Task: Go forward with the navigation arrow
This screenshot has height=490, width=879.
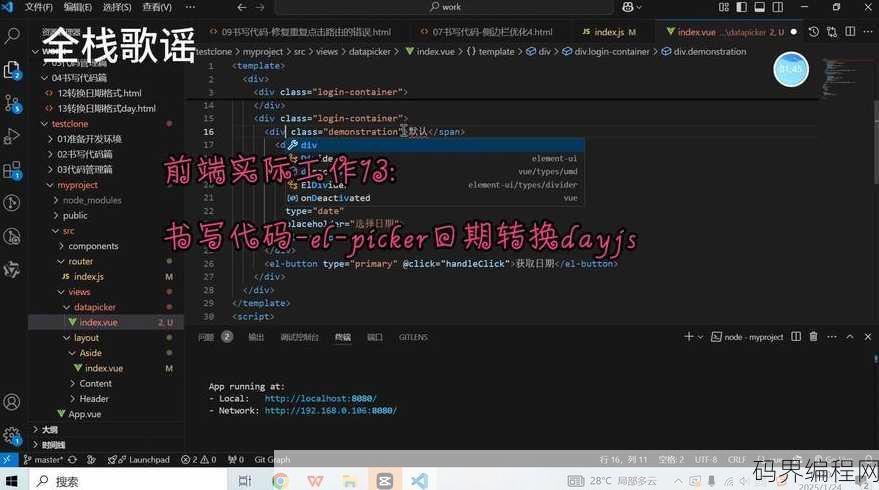Action: (260, 7)
